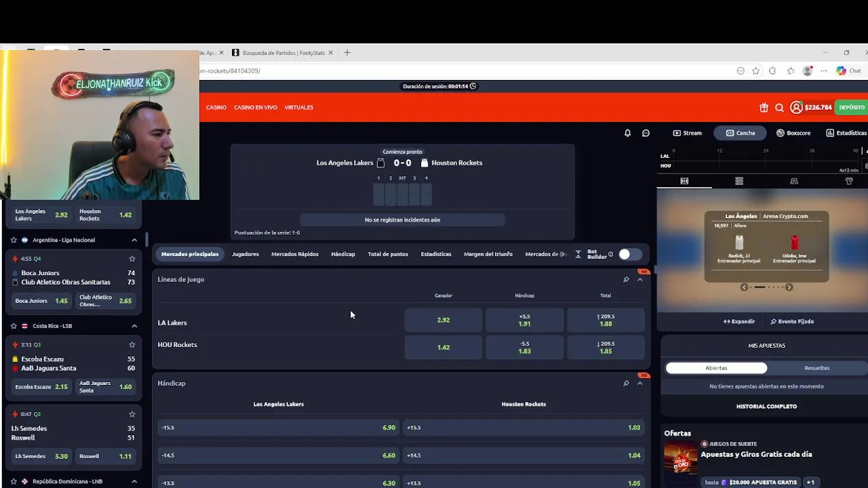Image resolution: width=868 pixels, height=488 pixels.
Task: Click previous arrow in venue info carousel
Action: [744, 287]
